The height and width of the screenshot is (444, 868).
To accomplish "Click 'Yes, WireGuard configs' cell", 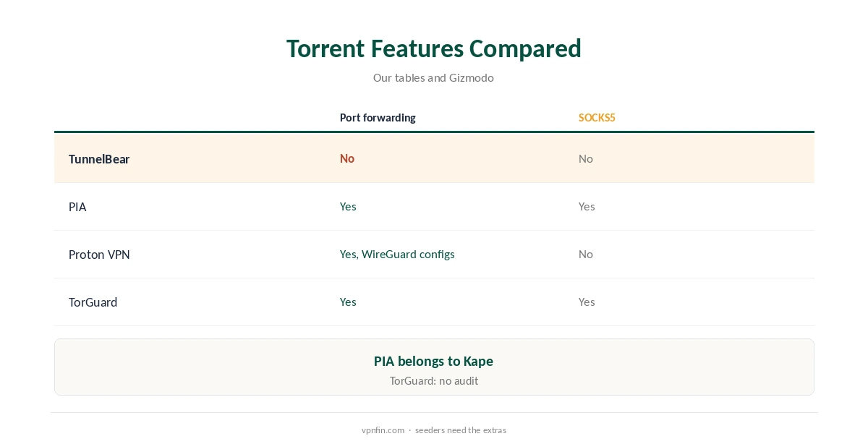I will 397,254.
